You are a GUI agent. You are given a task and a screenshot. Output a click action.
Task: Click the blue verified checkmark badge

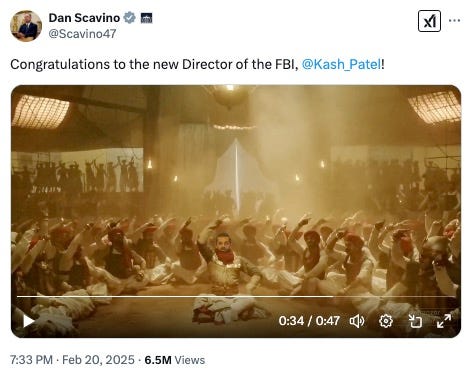click(129, 18)
